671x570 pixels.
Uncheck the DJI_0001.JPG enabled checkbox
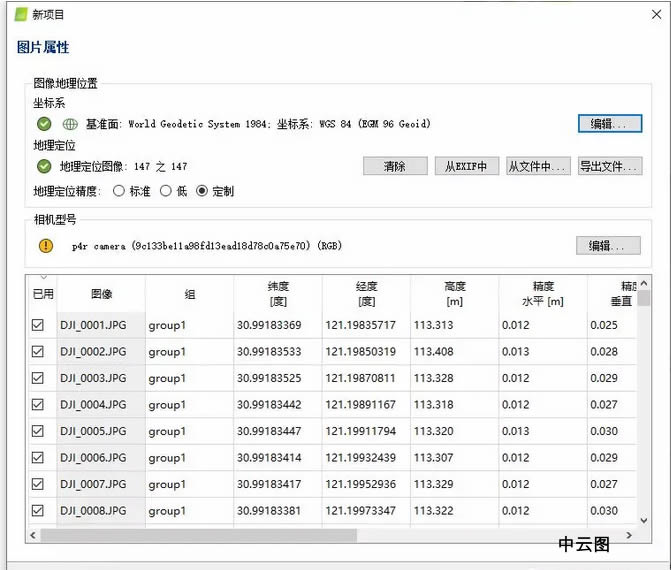[38, 325]
